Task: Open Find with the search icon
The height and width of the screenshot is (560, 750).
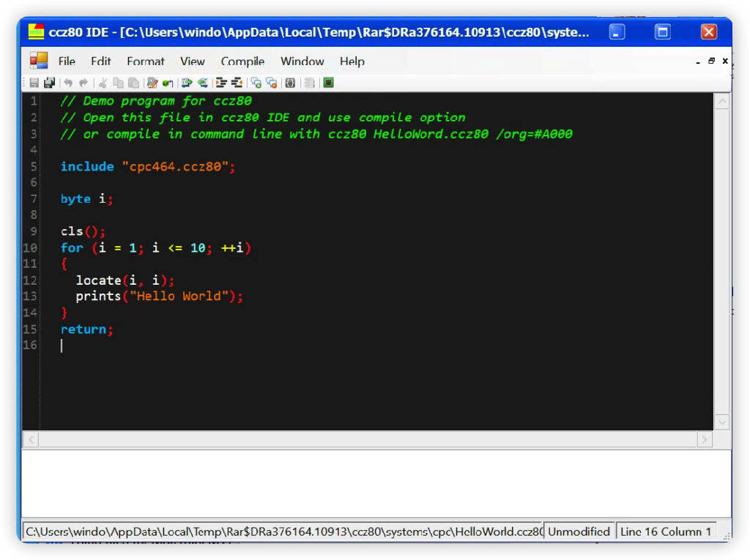Action: coord(152,83)
